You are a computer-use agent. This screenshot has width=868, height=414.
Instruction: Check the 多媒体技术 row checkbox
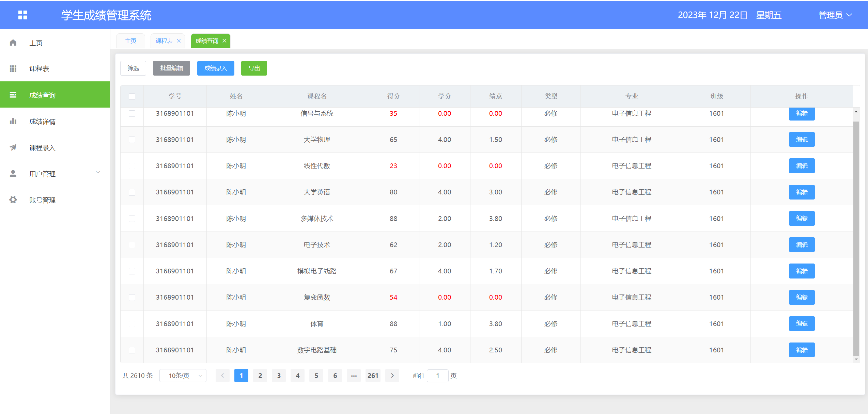(132, 219)
